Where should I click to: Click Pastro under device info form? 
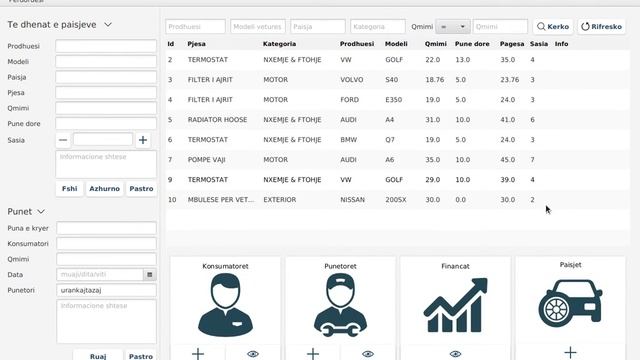(141, 189)
